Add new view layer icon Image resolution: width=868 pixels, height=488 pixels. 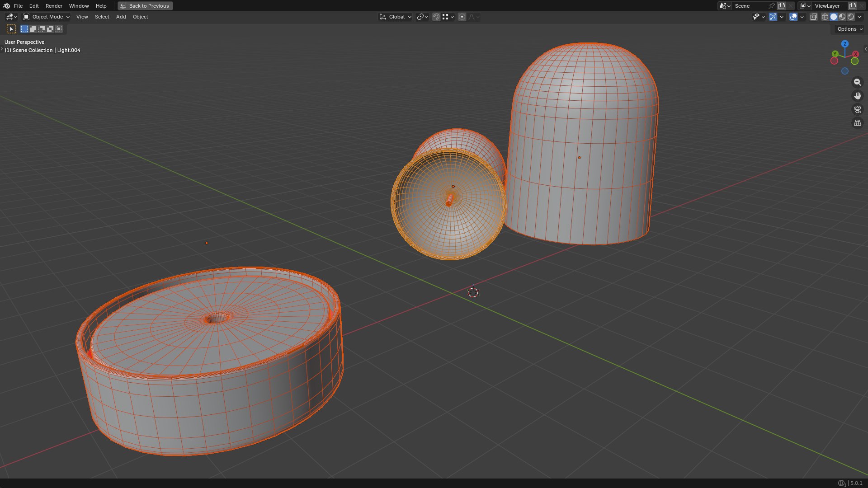[853, 6]
